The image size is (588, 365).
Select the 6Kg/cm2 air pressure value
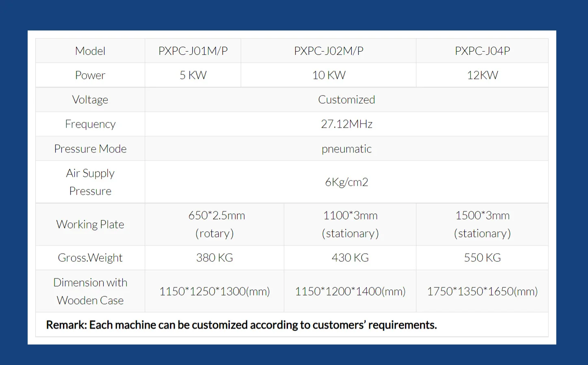point(346,182)
